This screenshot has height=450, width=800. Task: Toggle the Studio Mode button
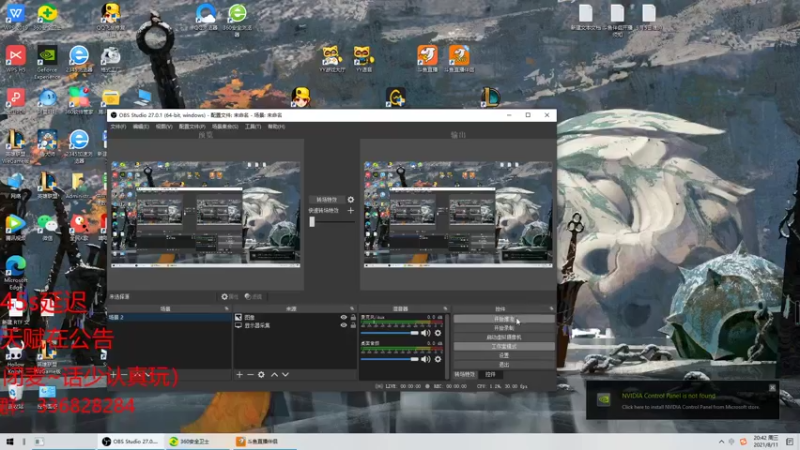point(504,346)
